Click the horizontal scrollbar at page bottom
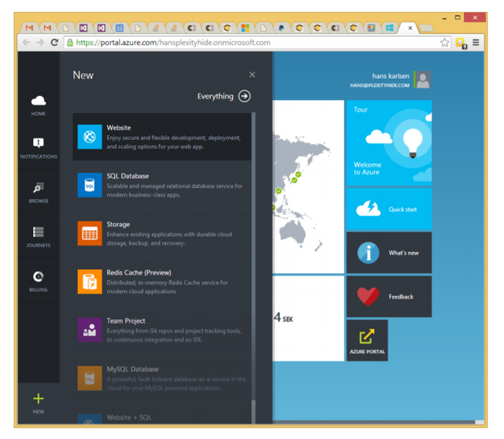Viewport: 504px width, 439px height. [x=378, y=422]
